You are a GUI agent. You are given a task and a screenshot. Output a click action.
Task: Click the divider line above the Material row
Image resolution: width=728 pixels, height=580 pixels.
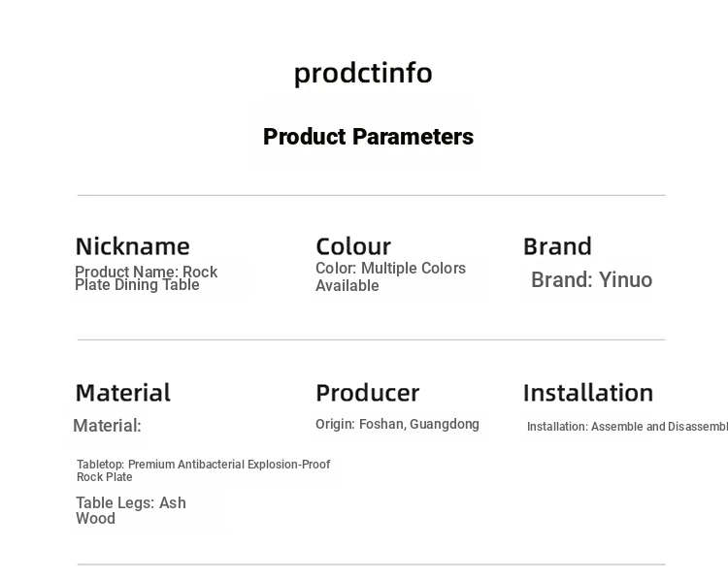(x=372, y=339)
